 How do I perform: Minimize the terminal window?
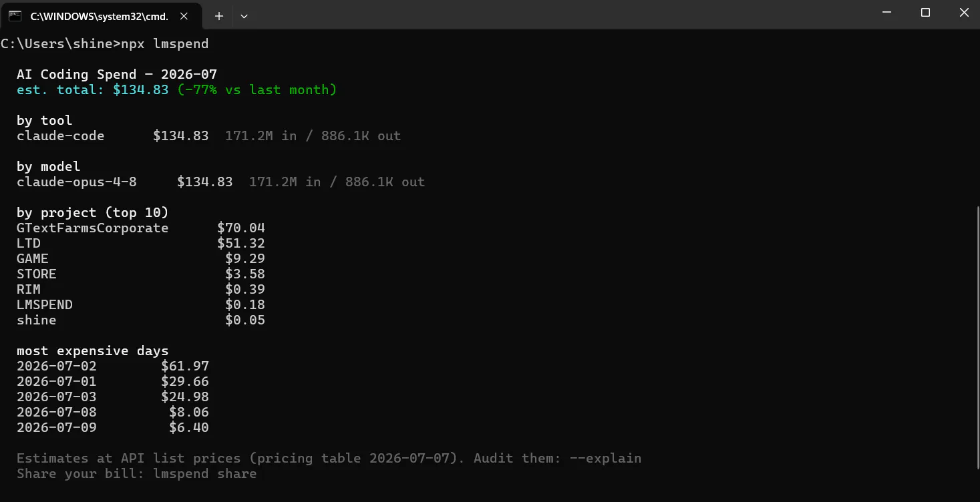886,13
